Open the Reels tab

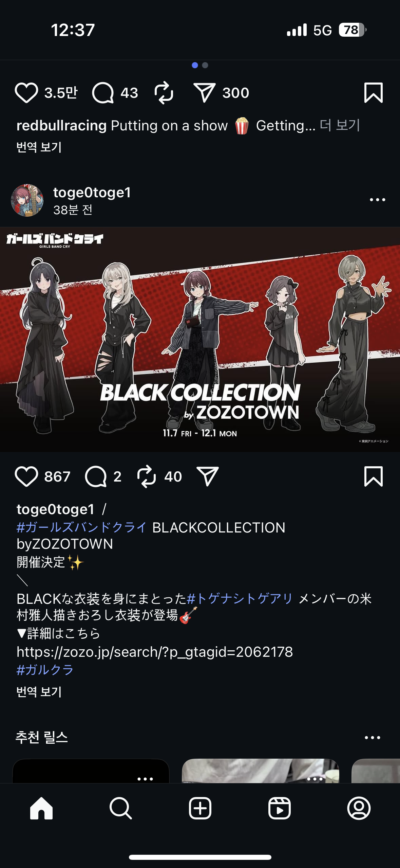coord(280,808)
